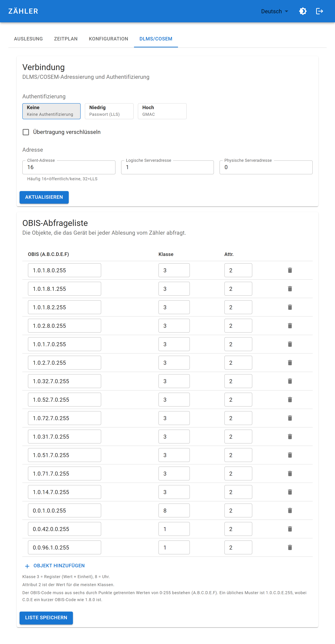Click the Liste speichern button
Screen dimensions: 335x644
[46, 618]
